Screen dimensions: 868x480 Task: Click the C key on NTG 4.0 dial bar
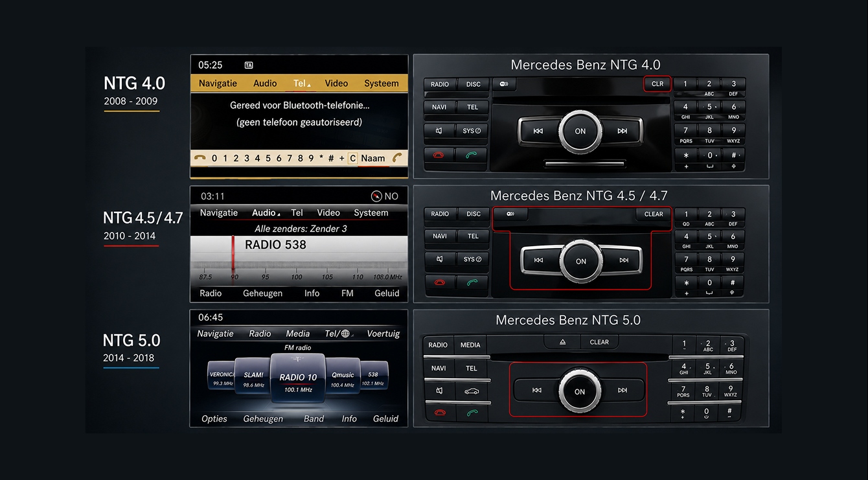(353, 158)
